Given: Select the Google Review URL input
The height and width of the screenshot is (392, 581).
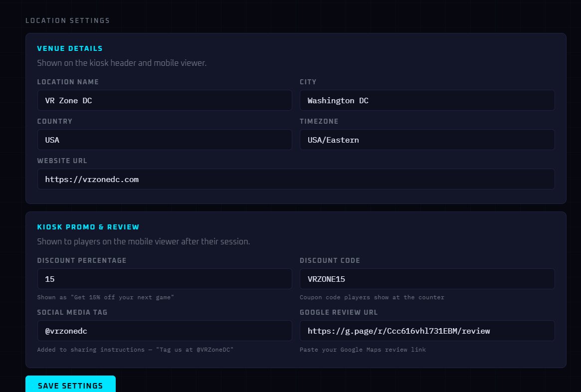Looking at the screenshot, I should click(427, 330).
